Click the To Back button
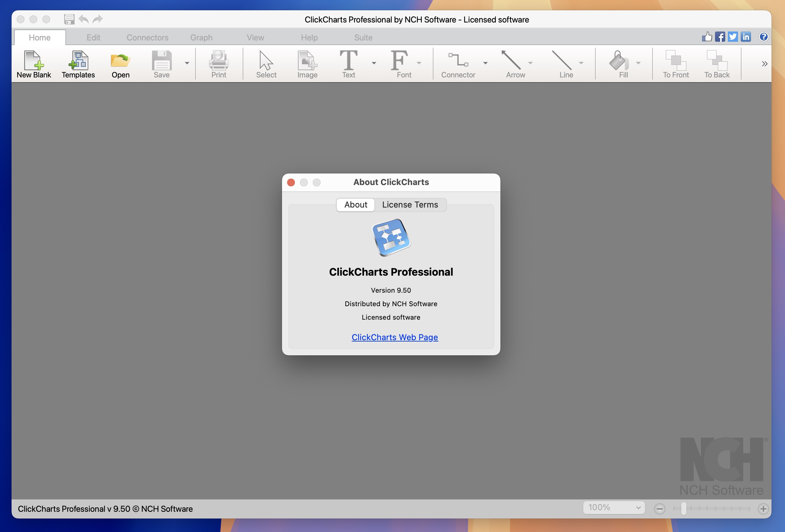 coord(717,64)
